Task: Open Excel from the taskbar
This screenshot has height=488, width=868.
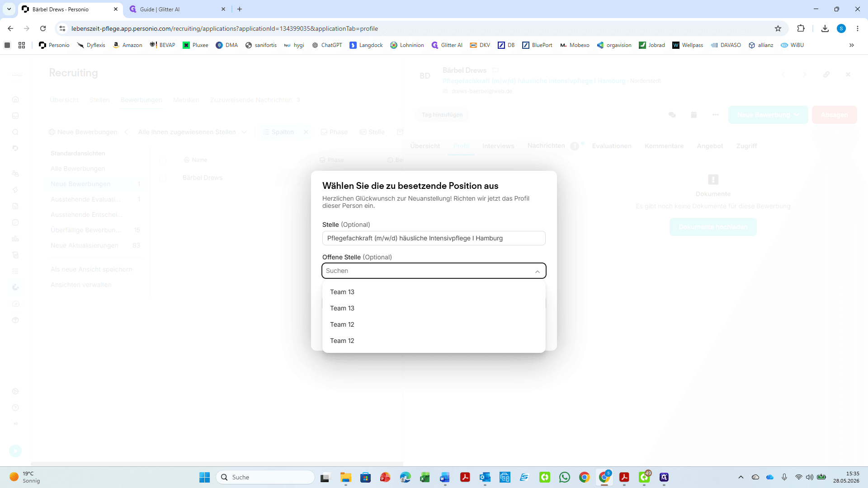Action: [425, 477]
